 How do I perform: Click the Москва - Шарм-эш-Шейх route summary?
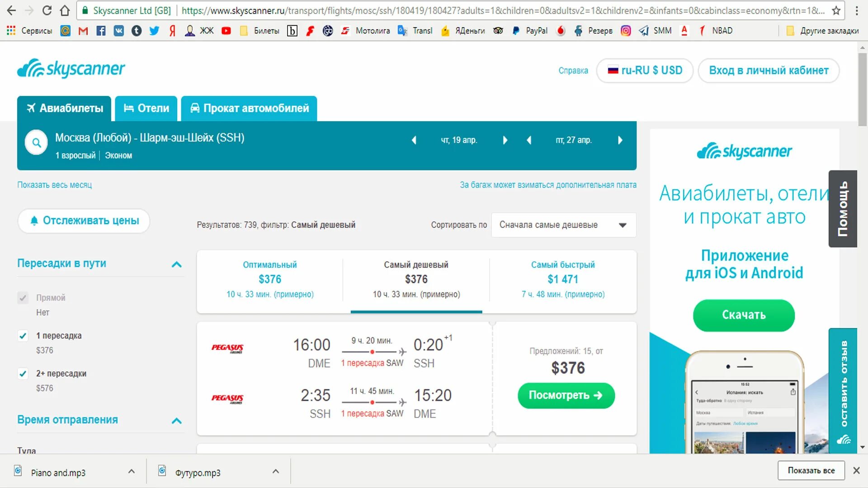(150, 138)
